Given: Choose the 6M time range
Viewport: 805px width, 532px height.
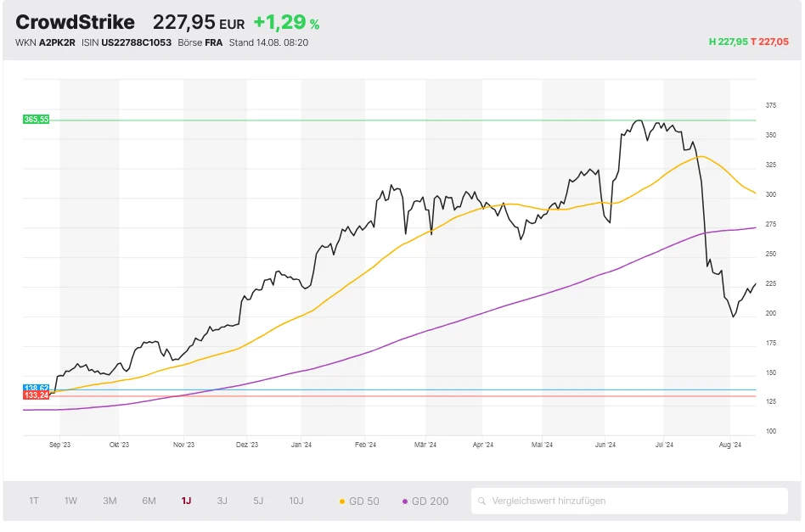Looking at the screenshot, I should (x=149, y=501).
